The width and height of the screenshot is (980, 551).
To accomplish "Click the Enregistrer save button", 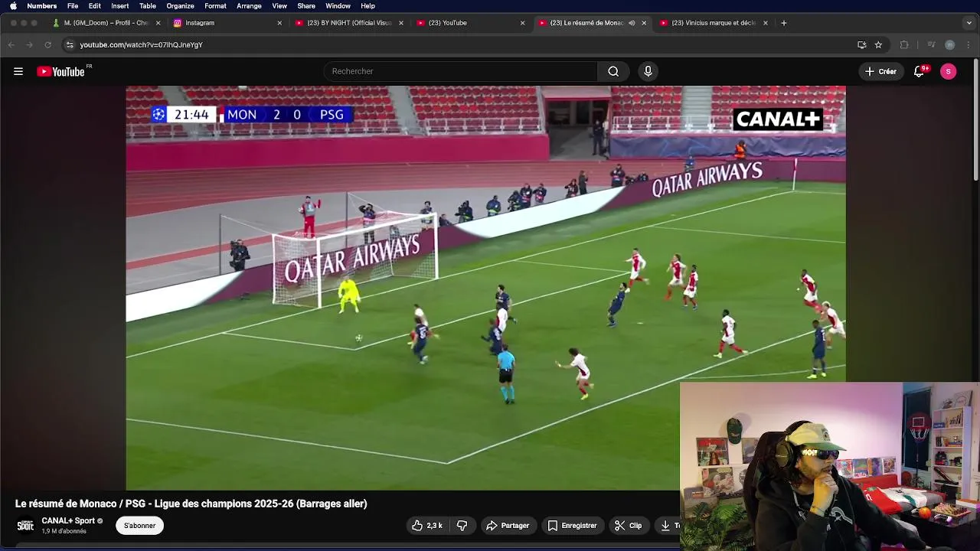I will pyautogui.click(x=572, y=526).
